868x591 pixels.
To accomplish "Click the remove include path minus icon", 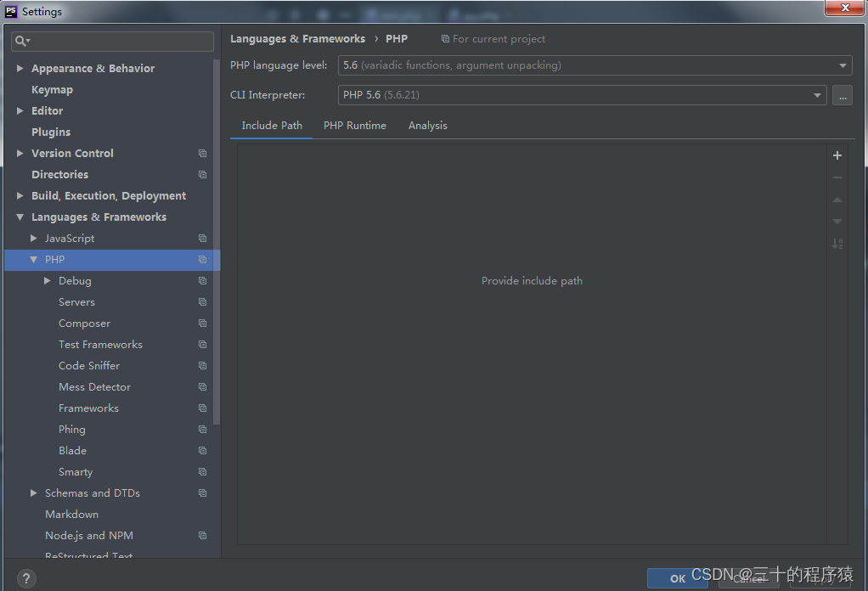I will tap(837, 177).
